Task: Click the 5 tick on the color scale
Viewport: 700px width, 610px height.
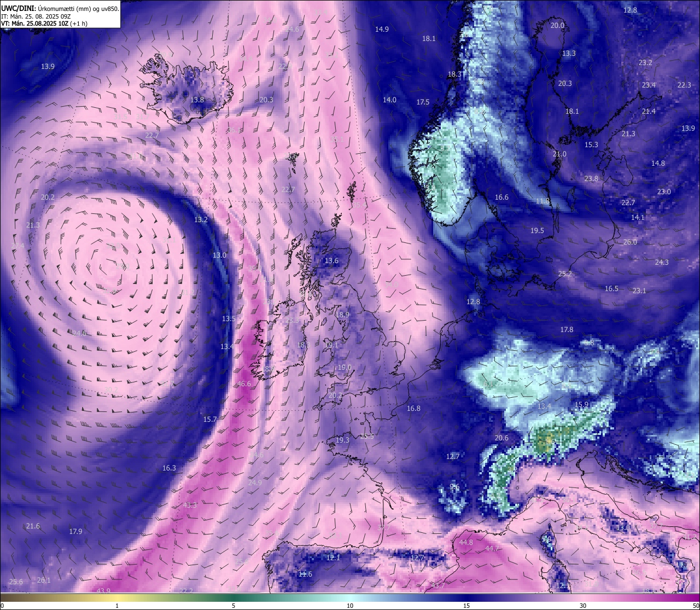Action: point(234,606)
